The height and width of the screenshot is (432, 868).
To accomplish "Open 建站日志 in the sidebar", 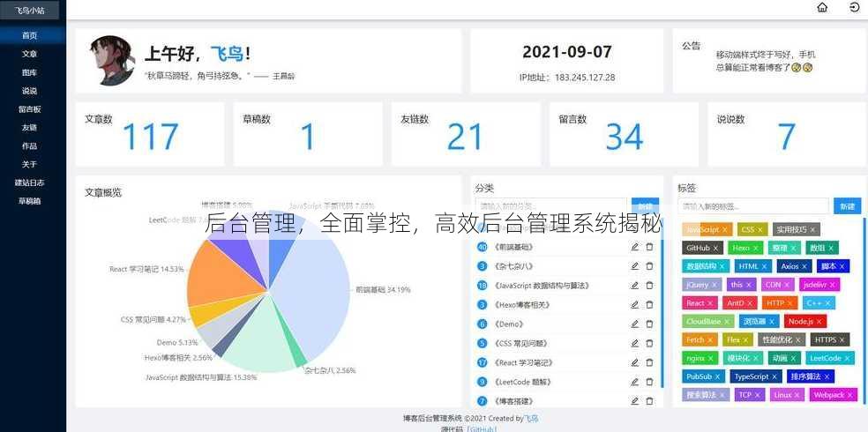I will (x=30, y=182).
